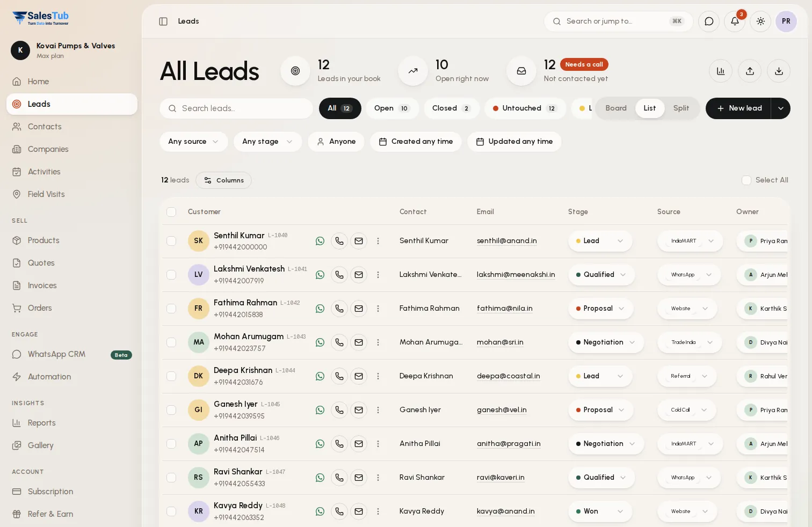
Task: Switch to the Closed leads tab
Action: (451, 108)
